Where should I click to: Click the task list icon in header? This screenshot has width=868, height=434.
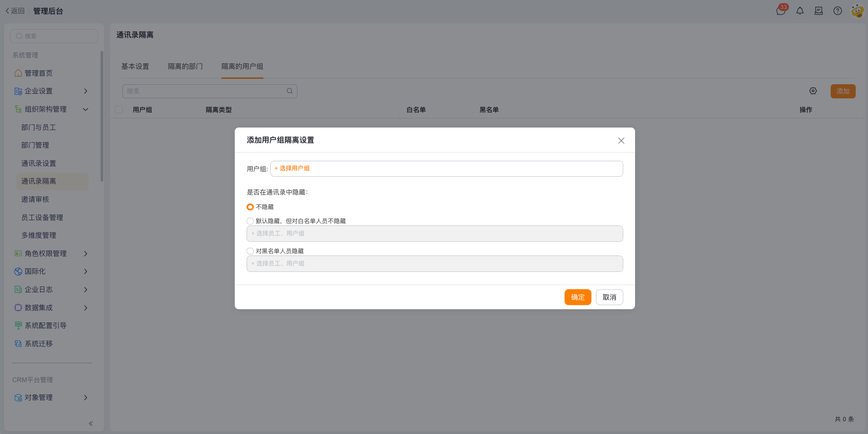818,10
